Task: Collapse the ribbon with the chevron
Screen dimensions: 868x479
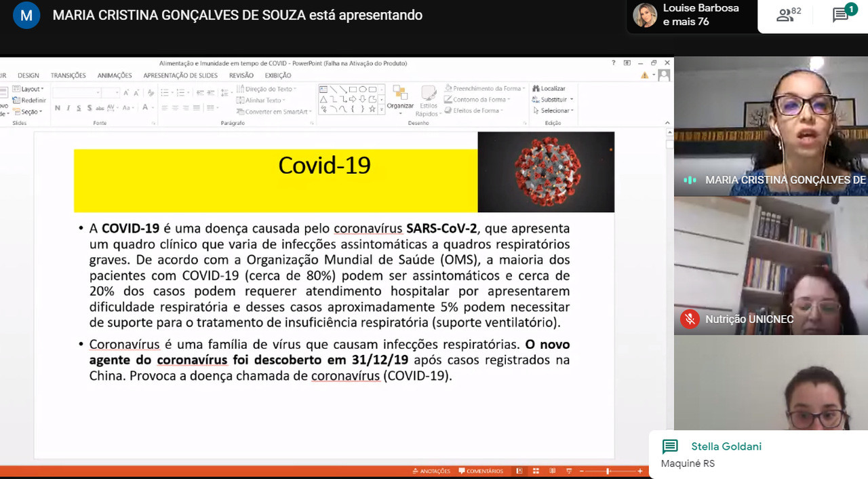Action: (669, 123)
